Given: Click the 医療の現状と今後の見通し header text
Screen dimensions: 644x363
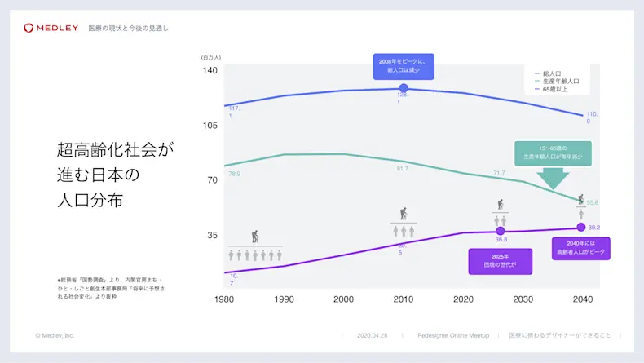Looking at the screenshot, I should [129, 28].
